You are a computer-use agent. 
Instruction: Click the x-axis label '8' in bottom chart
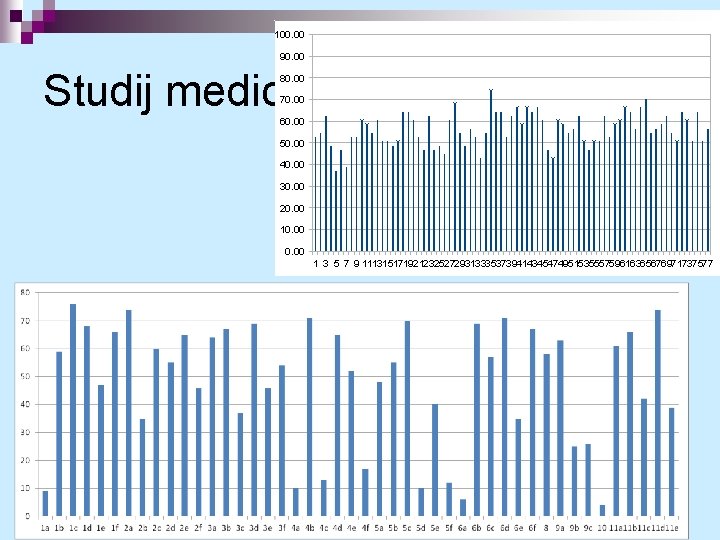coord(546,528)
